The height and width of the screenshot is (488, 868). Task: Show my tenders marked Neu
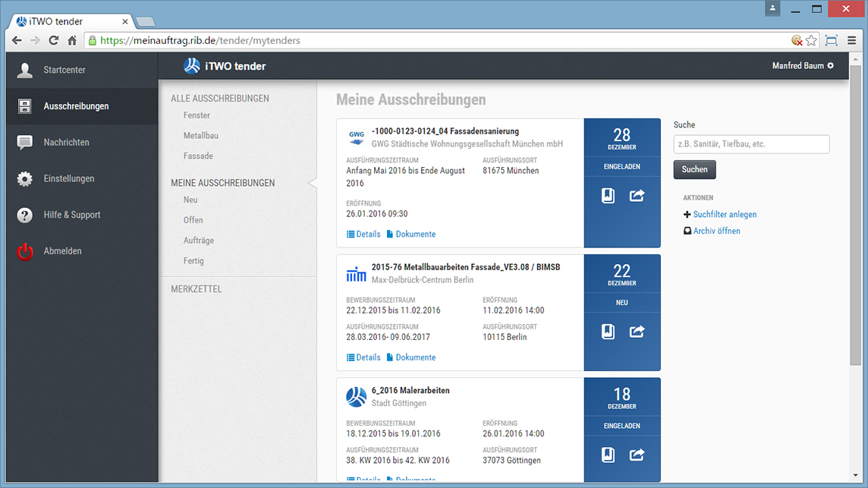click(x=190, y=200)
